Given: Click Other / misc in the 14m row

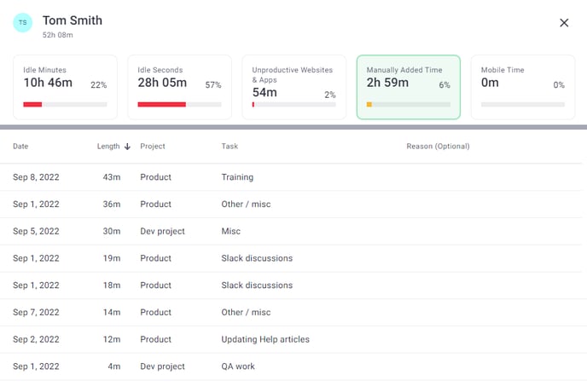Looking at the screenshot, I should 246,312.
